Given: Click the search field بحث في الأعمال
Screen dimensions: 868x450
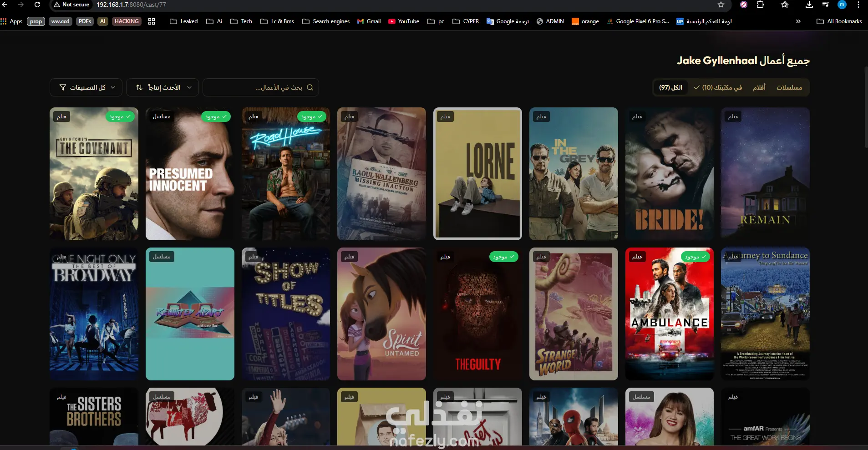Looking at the screenshot, I should tap(261, 87).
